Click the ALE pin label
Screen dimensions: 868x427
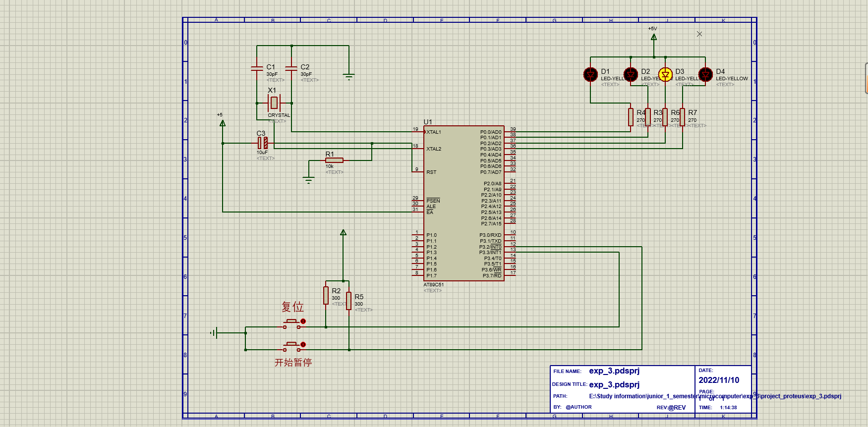tap(431, 207)
